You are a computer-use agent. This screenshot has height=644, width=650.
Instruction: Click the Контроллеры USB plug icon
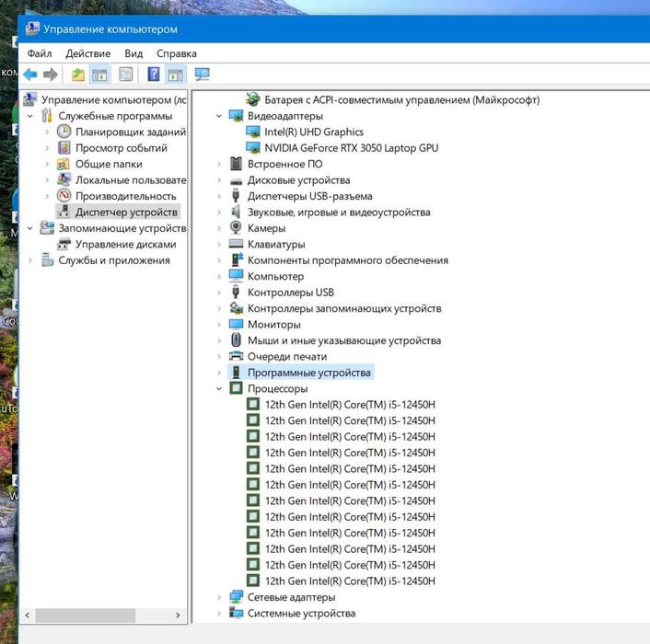(x=236, y=292)
